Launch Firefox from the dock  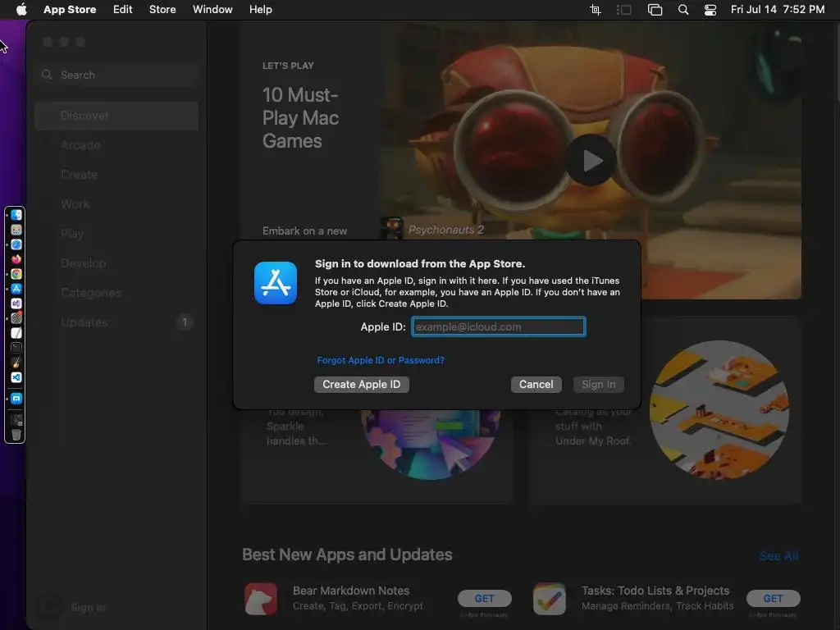tap(16, 259)
